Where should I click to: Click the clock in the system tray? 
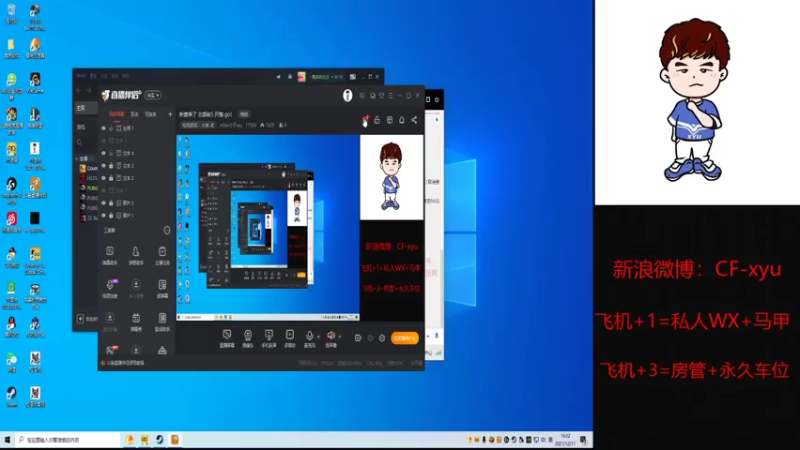565,440
